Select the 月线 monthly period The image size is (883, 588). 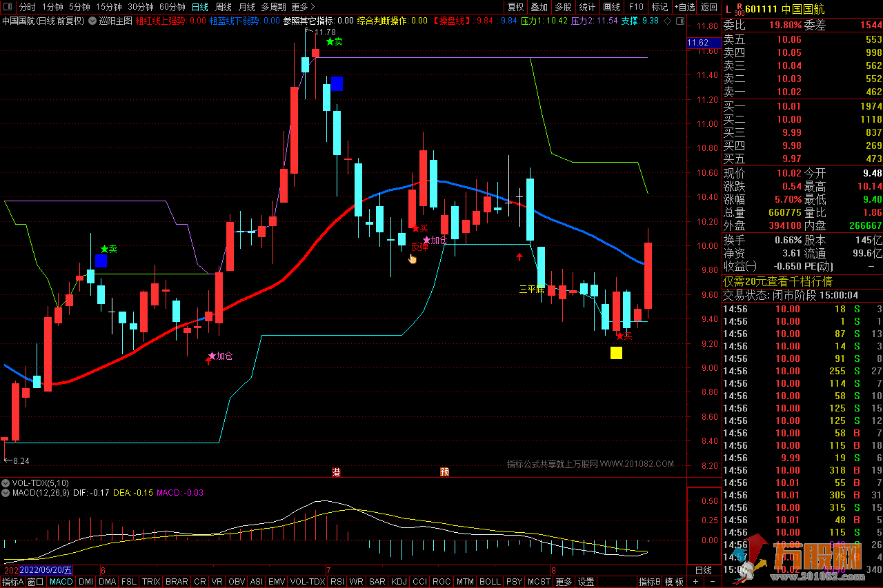[x=246, y=7]
